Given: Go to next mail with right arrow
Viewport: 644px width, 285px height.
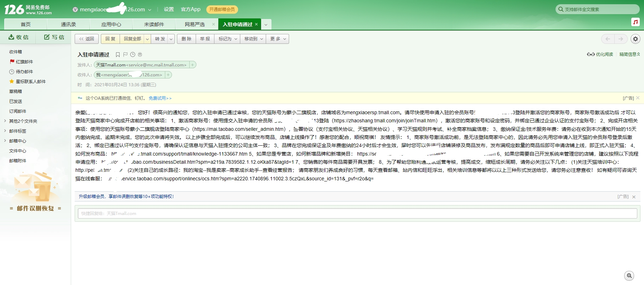Looking at the screenshot, I should (621, 39).
